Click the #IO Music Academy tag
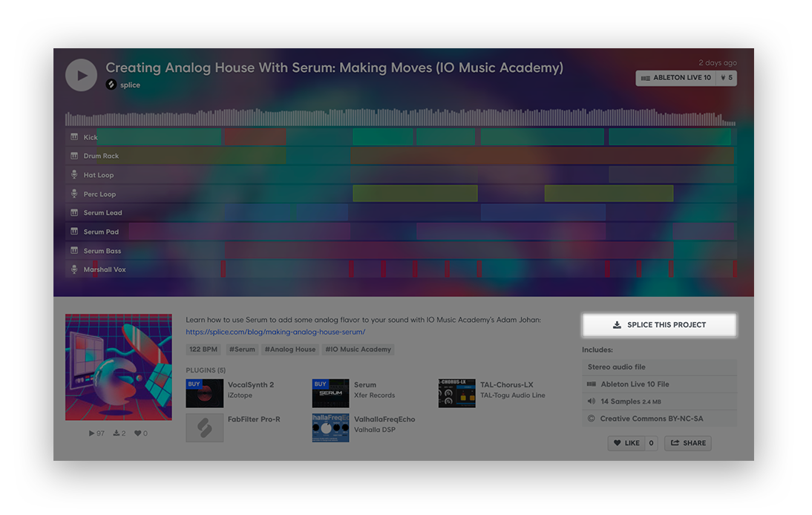Screen dimensions: 812x515 [358, 350]
